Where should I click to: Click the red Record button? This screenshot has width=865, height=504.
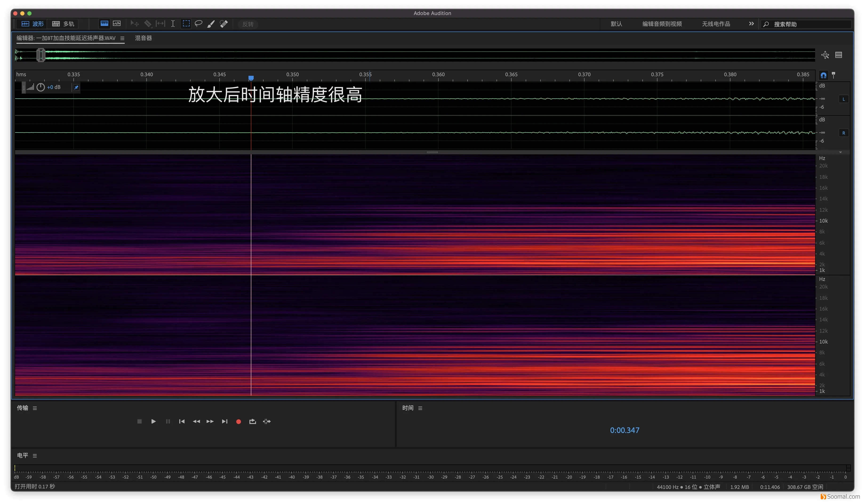point(239,422)
